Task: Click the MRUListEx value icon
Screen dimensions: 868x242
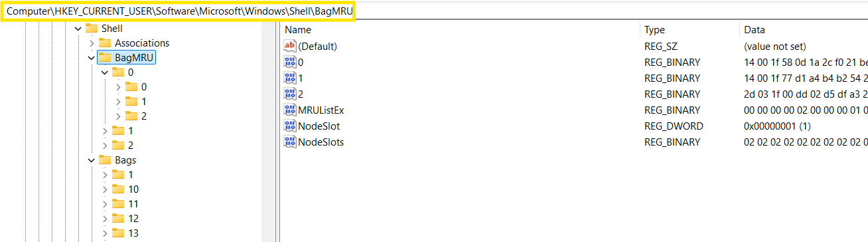Action: [x=290, y=110]
